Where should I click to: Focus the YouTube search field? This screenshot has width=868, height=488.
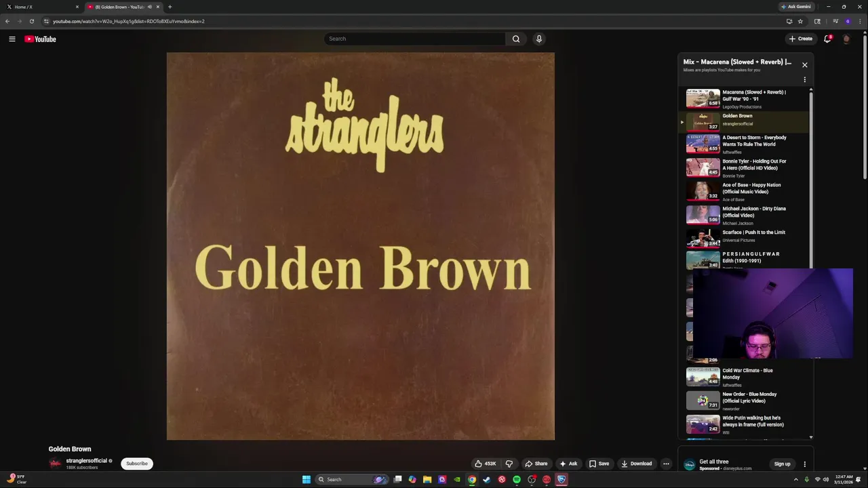[414, 39]
